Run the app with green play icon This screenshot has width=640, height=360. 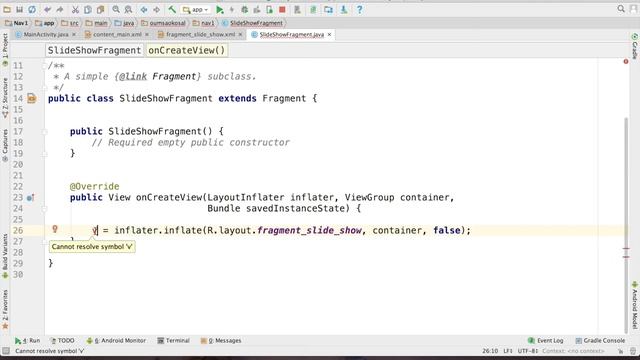coord(220,9)
